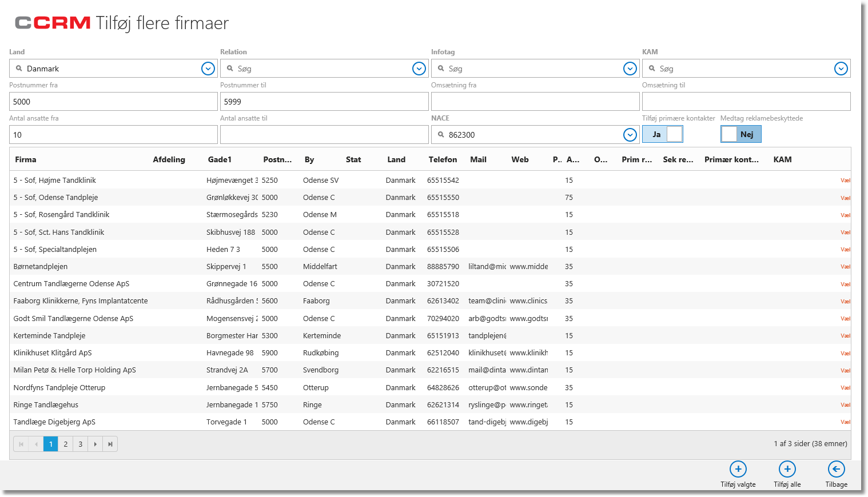Click Vælg link for Ringe Tandlægehus row

click(845, 405)
